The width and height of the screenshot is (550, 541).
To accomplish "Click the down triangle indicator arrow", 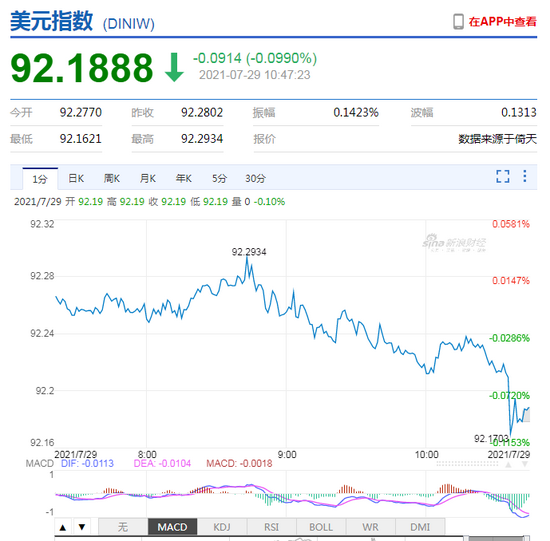I will click(82, 527).
